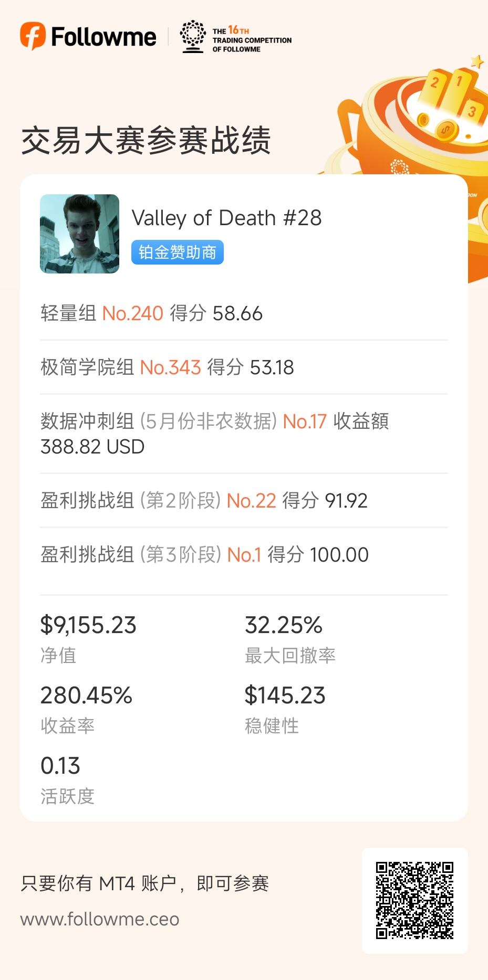Image resolution: width=488 pixels, height=980 pixels.
Task: Click the 收益率 280.45% stat
Action: coord(86,708)
